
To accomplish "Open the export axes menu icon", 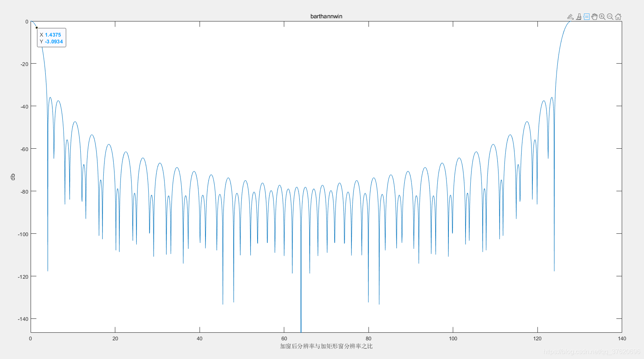I will 570,17.
